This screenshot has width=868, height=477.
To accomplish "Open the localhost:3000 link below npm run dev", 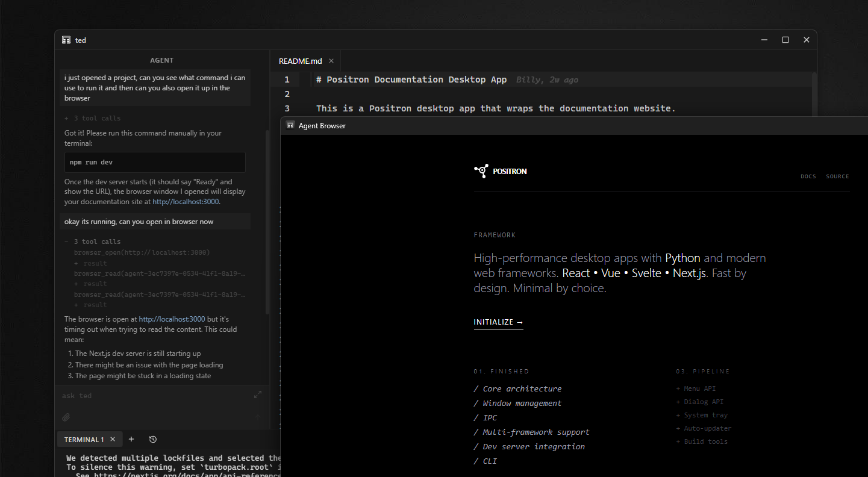I will pyautogui.click(x=186, y=202).
